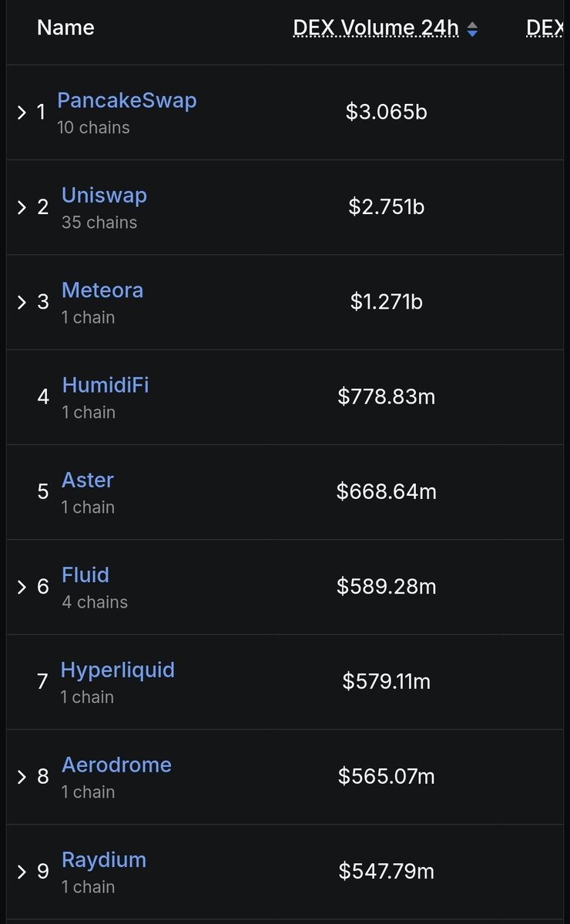Open the Uniswap protocol link
The image size is (570, 924).
[x=104, y=196]
